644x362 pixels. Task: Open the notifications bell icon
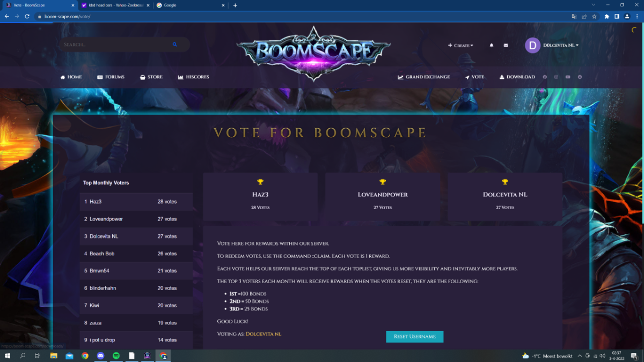point(491,46)
